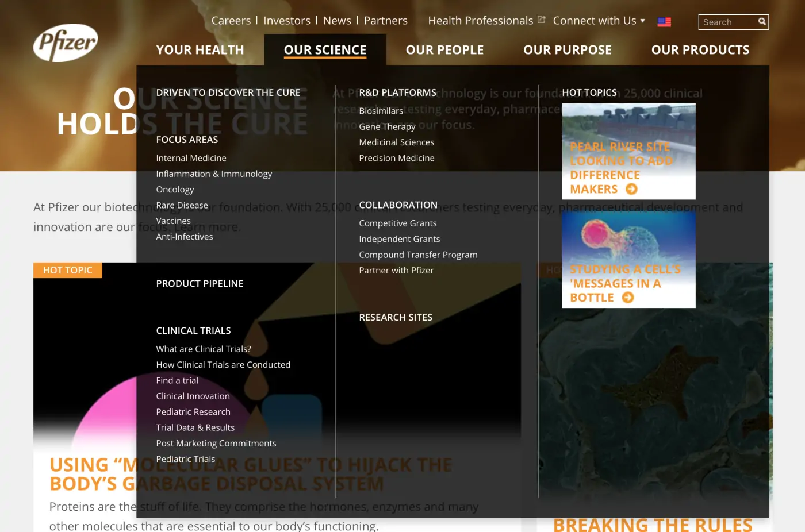Select the US flag country icon
Viewport: 805px width, 532px height.
coord(664,22)
